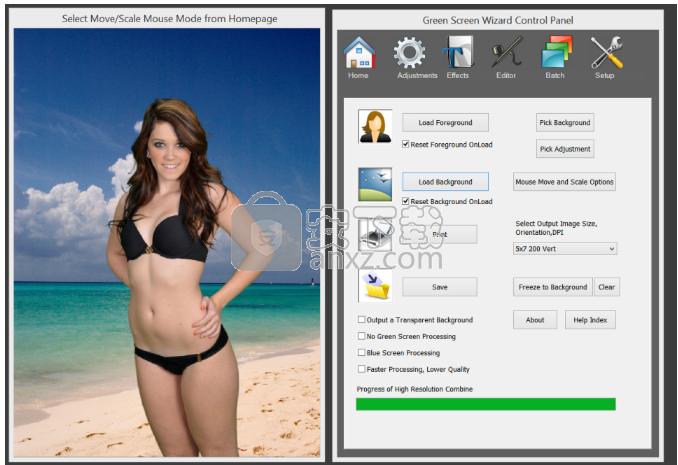The width and height of the screenshot is (678, 465).
Task: Enable Blue Screen Processing checkbox
Action: (x=361, y=353)
